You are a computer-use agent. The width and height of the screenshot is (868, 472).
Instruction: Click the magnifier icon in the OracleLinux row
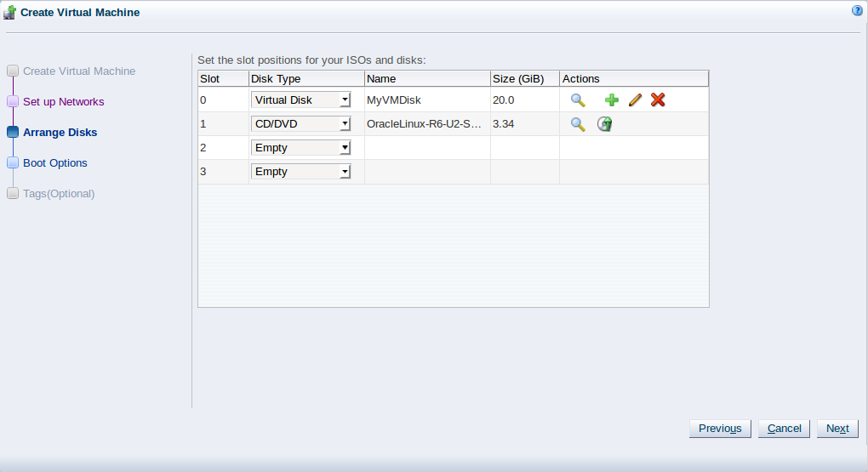578,124
